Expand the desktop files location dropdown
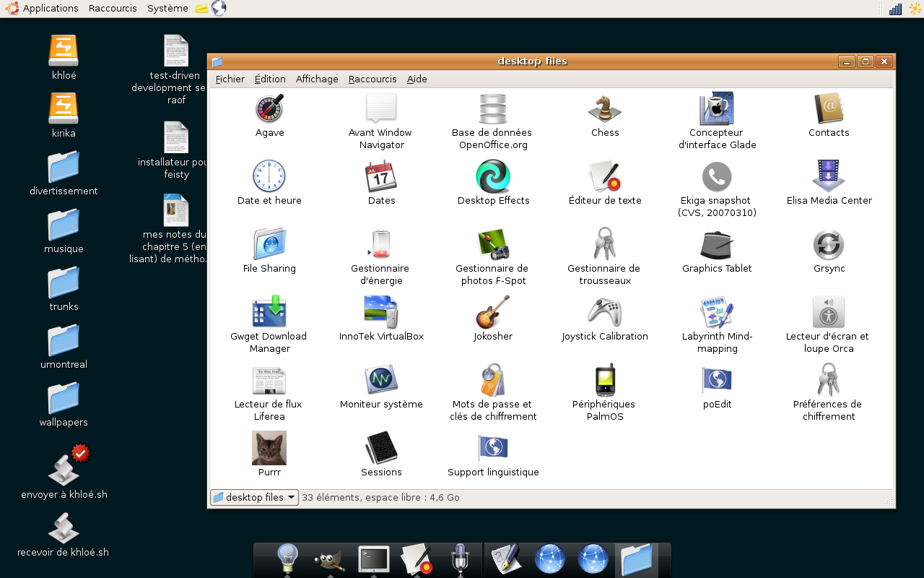This screenshot has width=924, height=578. pos(254,497)
